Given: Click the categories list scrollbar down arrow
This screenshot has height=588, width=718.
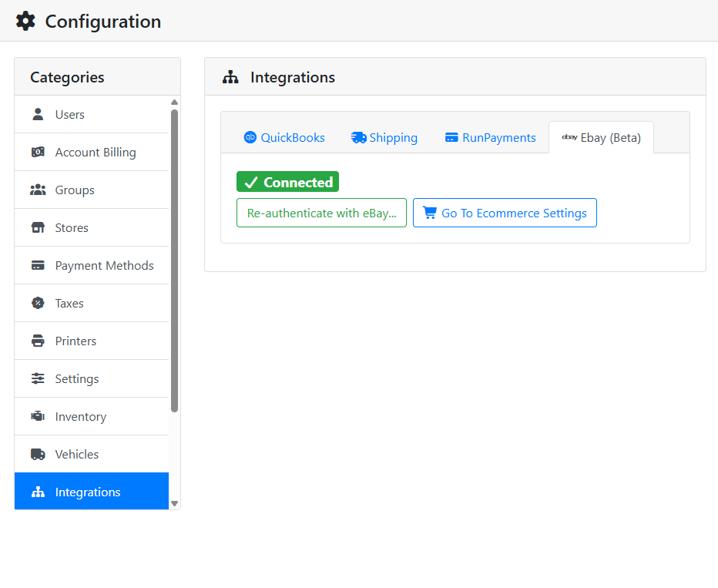Looking at the screenshot, I should (x=174, y=503).
